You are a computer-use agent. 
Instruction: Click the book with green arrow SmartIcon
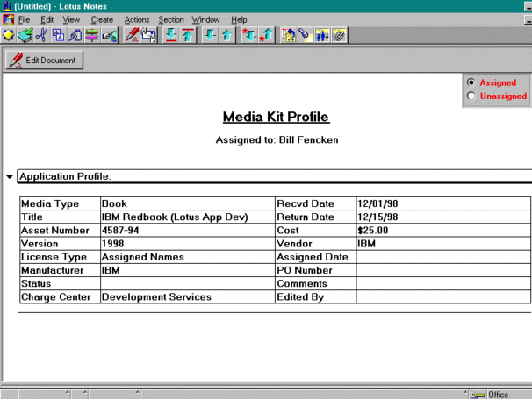point(25,35)
